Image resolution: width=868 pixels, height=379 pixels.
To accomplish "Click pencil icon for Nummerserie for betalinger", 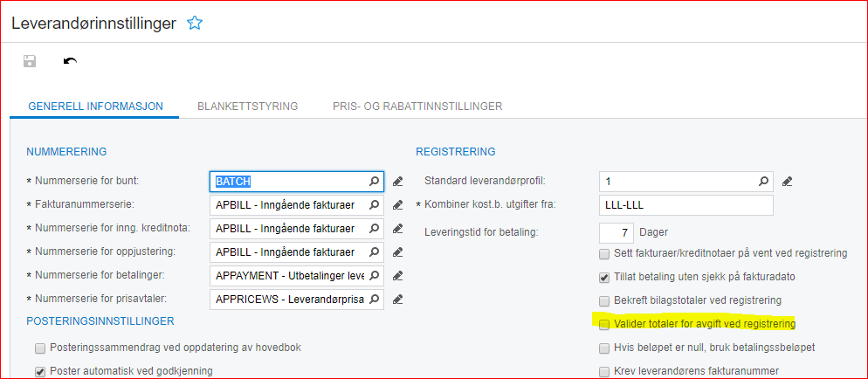I will click(398, 276).
